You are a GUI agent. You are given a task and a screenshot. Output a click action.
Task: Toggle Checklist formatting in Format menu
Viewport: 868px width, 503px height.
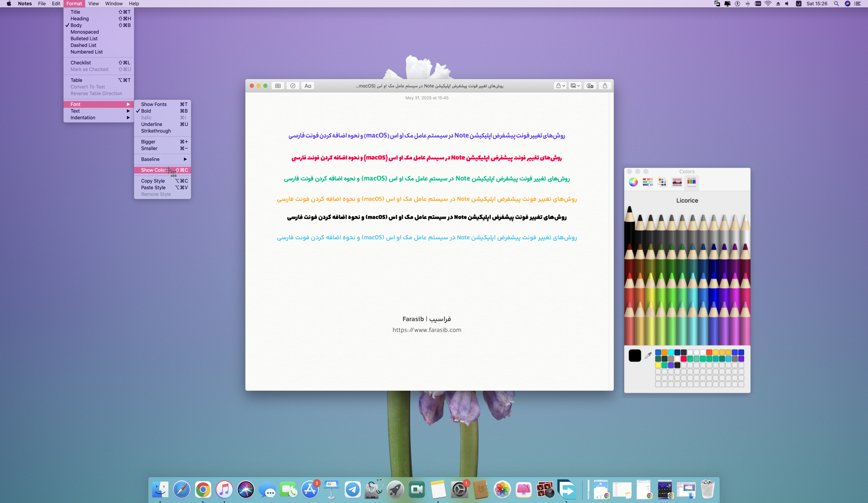coord(99,63)
